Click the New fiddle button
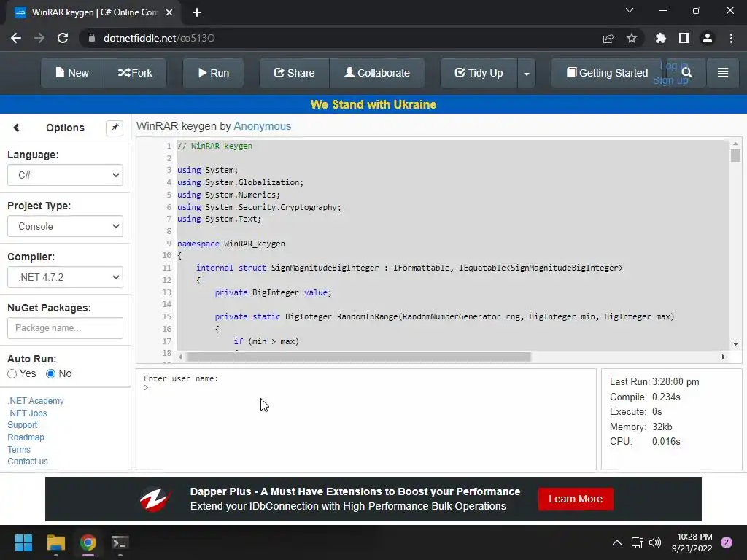Viewport: 747px width, 560px height. pos(72,73)
